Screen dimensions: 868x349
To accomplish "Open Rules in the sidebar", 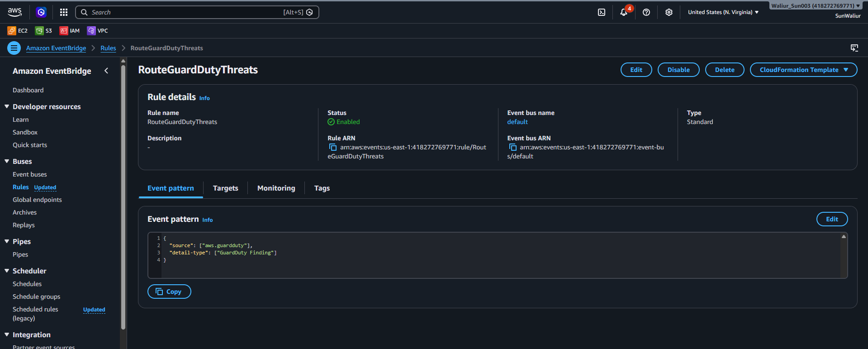I will 20,187.
